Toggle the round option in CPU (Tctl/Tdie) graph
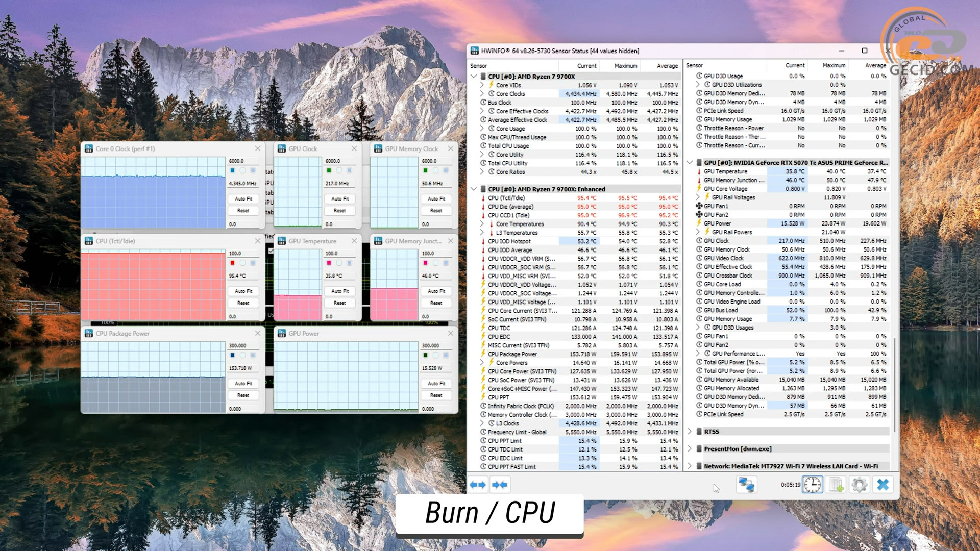Viewport: 980px width, 551px height. click(242, 263)
